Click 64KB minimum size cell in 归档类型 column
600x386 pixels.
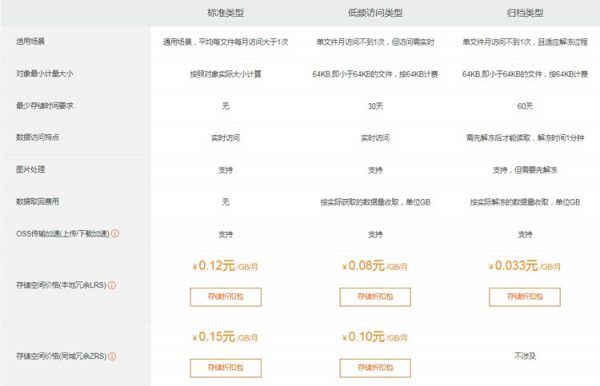[x=525, y=74]
